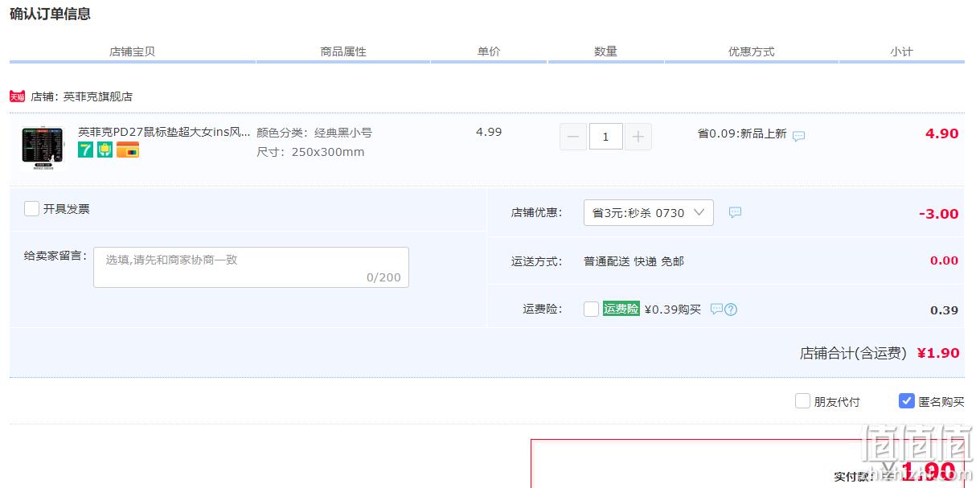Expand the 店铺优惠 省3元 dropdown
The width and height of the screenshot is (980, 488).
[648, 213]
